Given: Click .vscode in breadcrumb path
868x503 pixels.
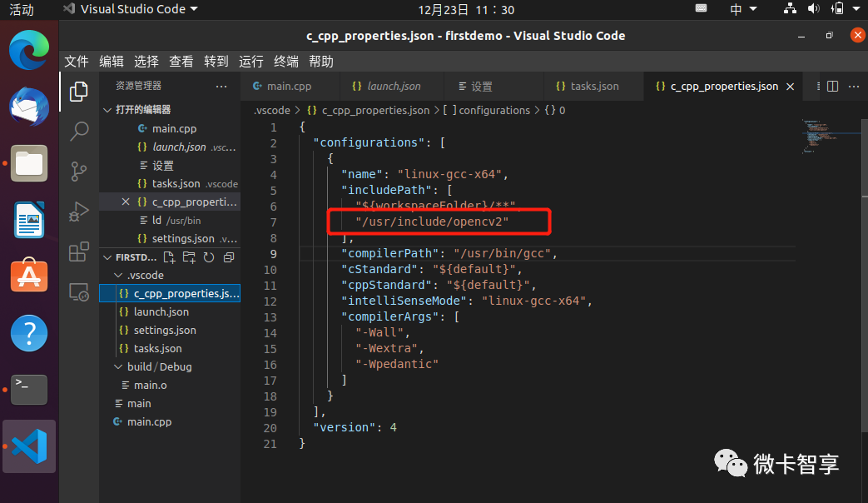Looking at the screenshot, I should pyautogui.click(x=272, y=110).
